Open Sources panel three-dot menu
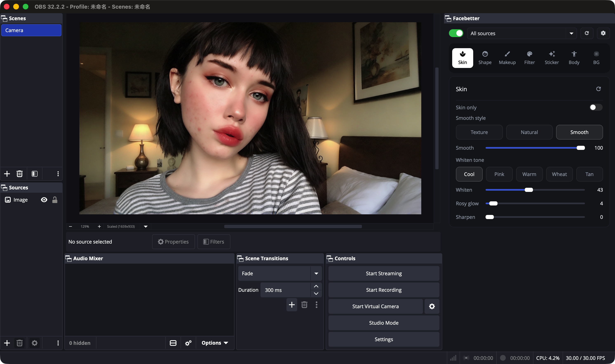The width and height of the screenshot is (615, 364). [x=58, y=343]
